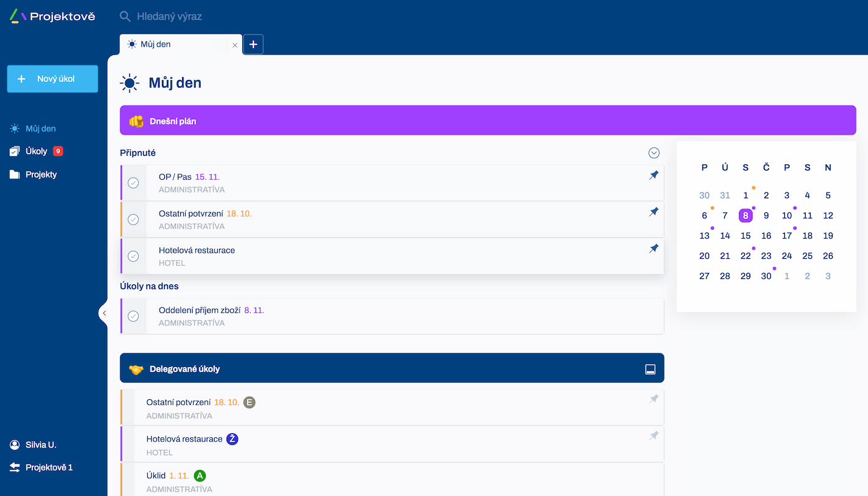This screenshot has width=868, height=496.
Task: Click avatar A on Úklid task
Action: click(200, 476)
